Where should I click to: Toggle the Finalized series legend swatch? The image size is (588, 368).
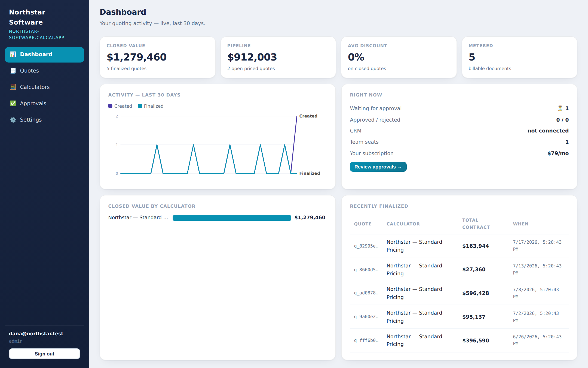(x=140, y=106)
